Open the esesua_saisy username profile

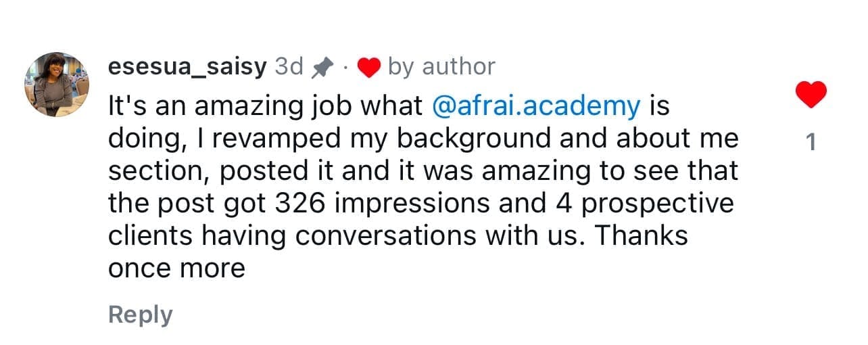coord(187,66)
